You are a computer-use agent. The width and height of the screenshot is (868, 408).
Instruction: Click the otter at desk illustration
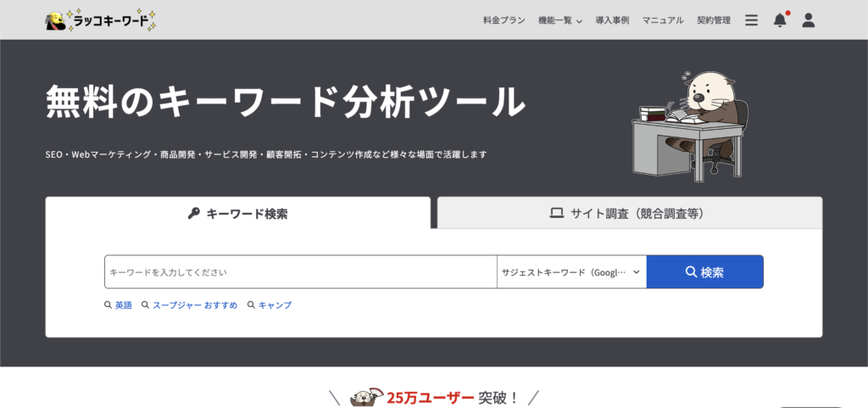(691, 124)
